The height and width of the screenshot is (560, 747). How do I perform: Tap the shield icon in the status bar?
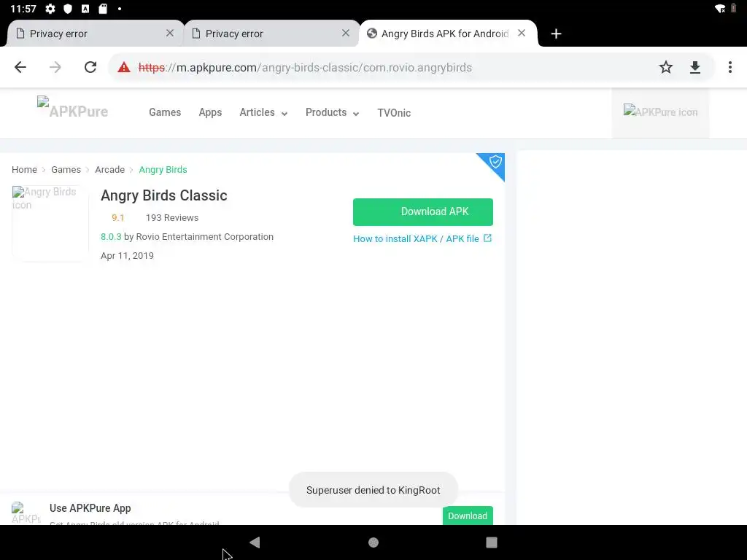coord(68,9)
